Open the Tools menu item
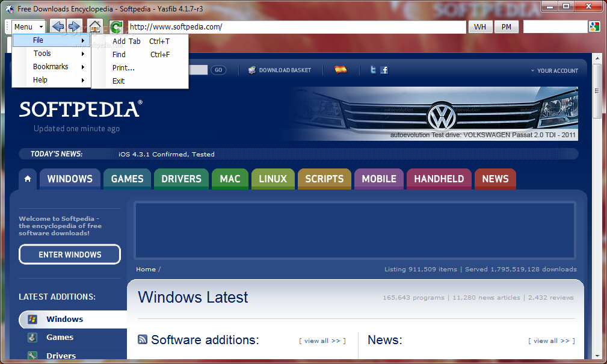The height and width of the screenshot is (364, 607). pos(52,54)
